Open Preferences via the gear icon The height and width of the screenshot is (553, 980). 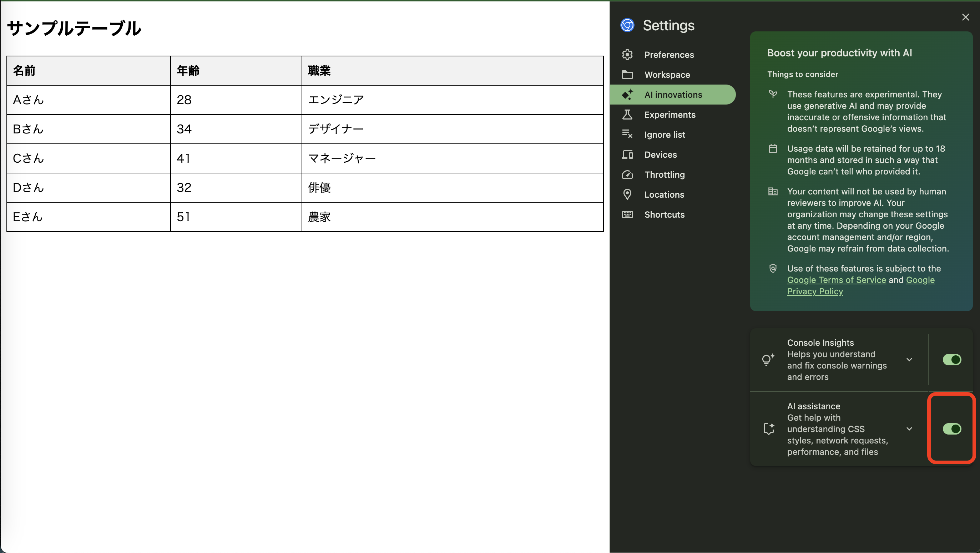628,54
